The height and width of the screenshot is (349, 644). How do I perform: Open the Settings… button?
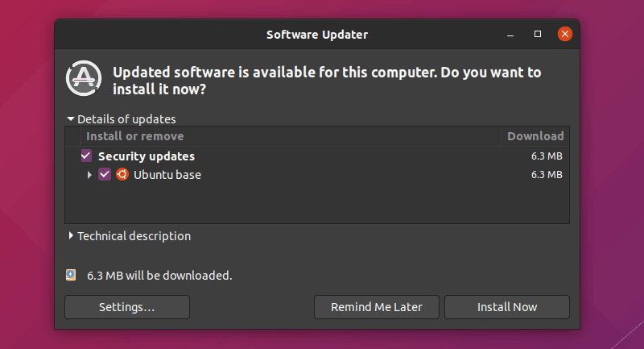tap(126, 307)
